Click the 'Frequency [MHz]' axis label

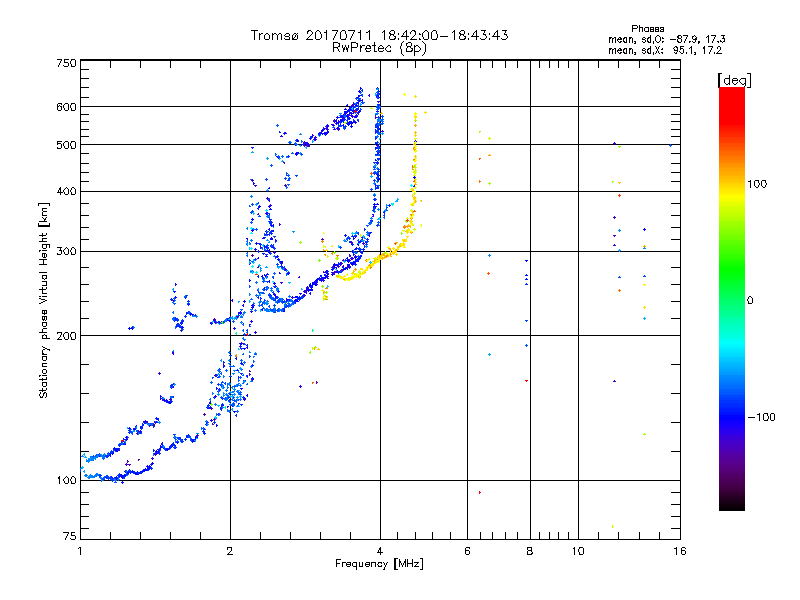coord(379,564)
